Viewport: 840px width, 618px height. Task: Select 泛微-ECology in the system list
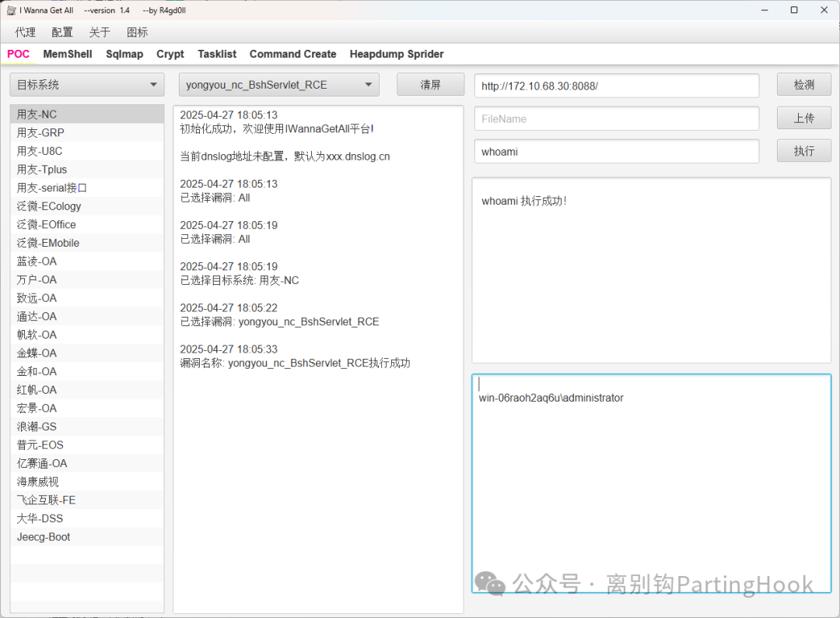[87, 205]
